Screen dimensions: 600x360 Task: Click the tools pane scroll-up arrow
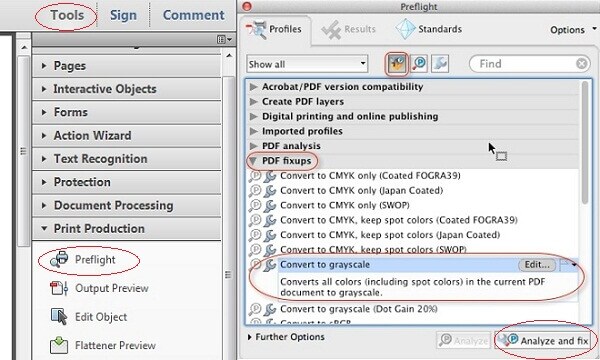coord(229,56)
